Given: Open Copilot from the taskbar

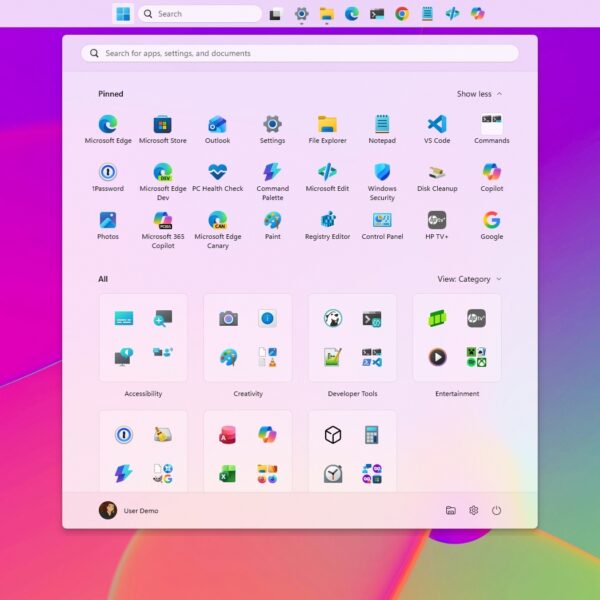Looking at the screenshot, I should 478,14.
